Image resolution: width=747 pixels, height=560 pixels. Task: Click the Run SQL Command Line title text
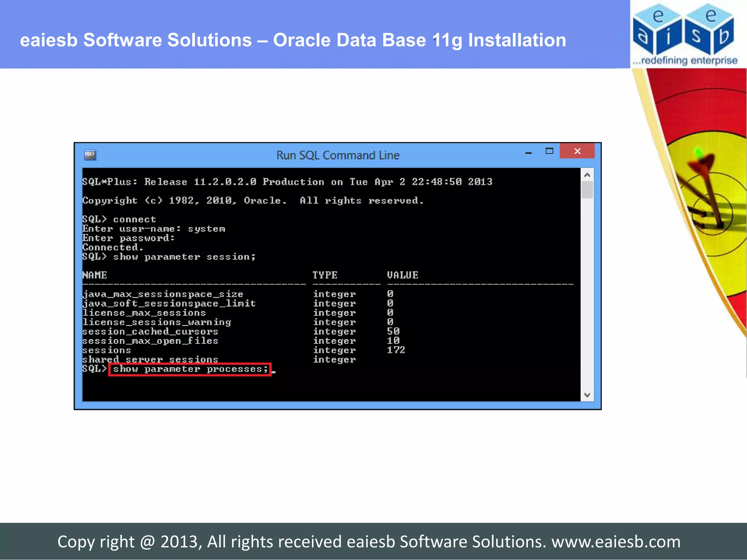[338, 155]
